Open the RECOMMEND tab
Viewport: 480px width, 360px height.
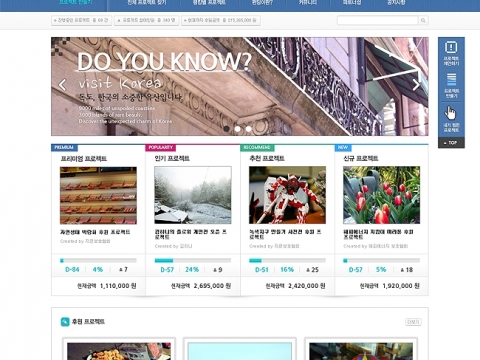click(x=257, y=148)
